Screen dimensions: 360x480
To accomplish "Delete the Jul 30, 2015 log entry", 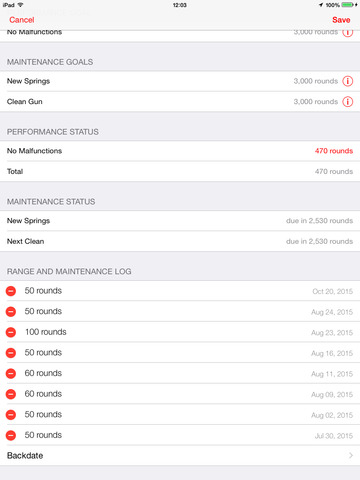I will [11, 436].
